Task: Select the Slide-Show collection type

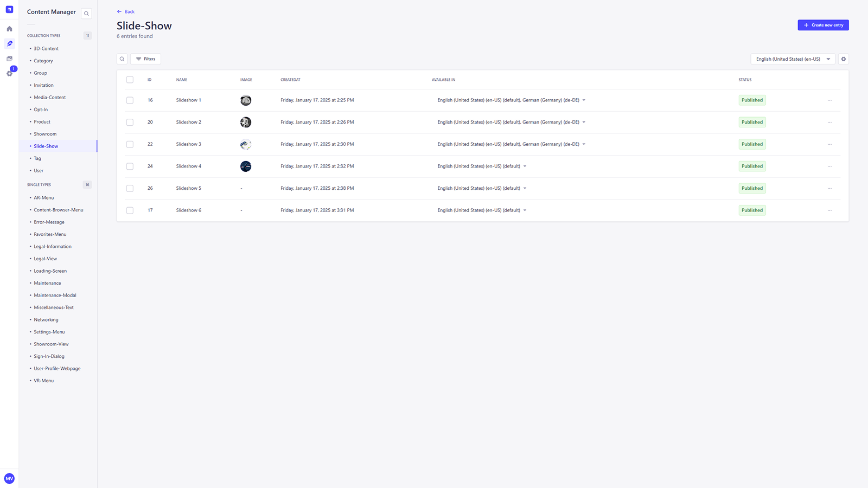Action: 46,146
